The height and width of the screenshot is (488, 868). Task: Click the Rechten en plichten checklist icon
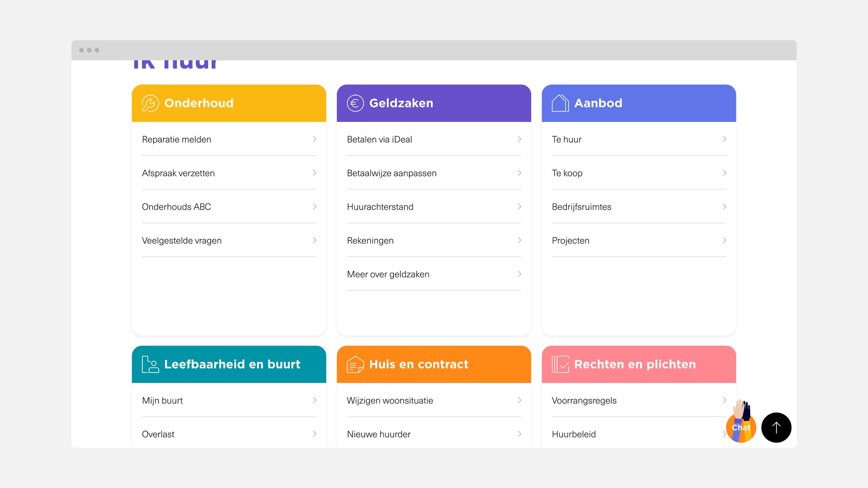560,364
